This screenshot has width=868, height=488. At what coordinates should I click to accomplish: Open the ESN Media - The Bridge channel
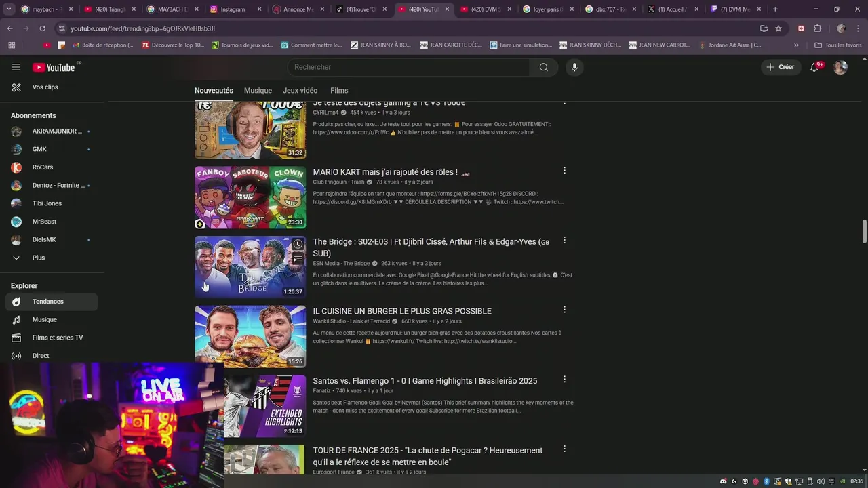[x=341, y=264]
